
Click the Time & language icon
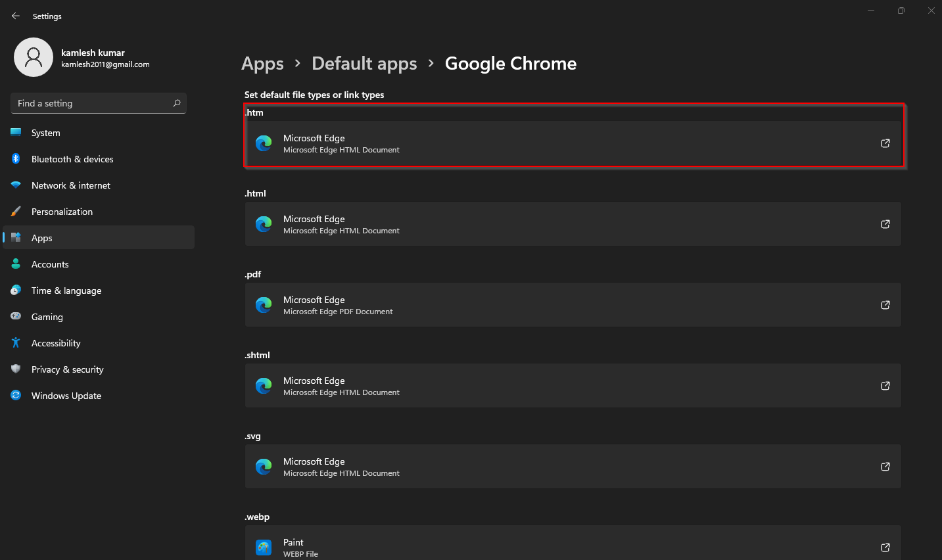16,290
